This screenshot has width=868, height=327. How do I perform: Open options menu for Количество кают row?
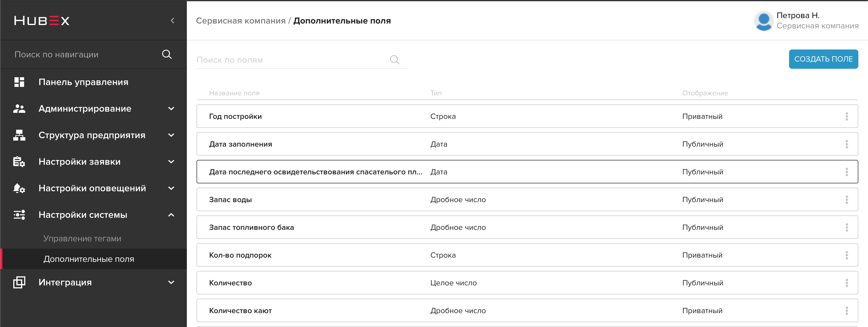click(x=846, y=310)
